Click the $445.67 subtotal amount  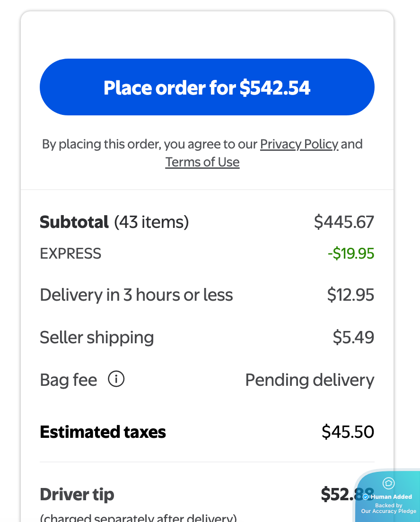click(344, 222)
